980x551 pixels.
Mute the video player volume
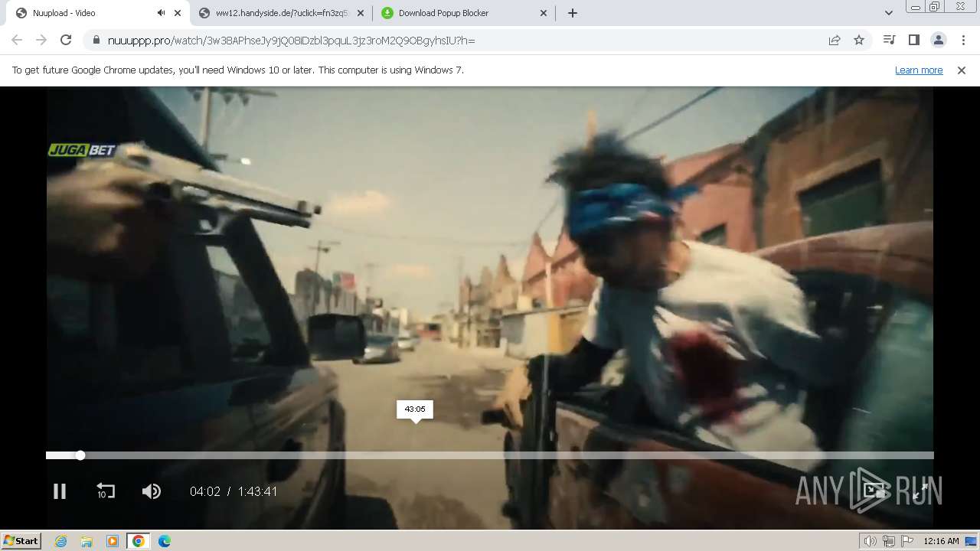pyautogui.click(x=152, y=491)
